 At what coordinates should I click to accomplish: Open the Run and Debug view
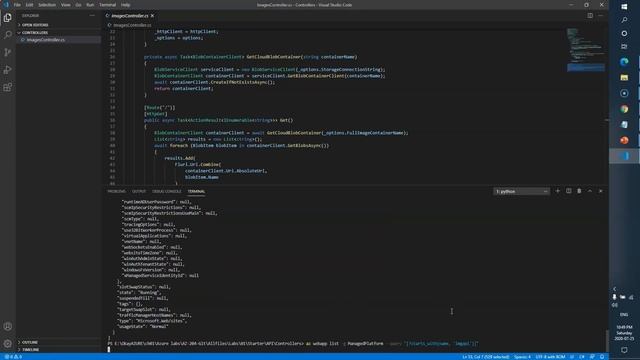8,70
